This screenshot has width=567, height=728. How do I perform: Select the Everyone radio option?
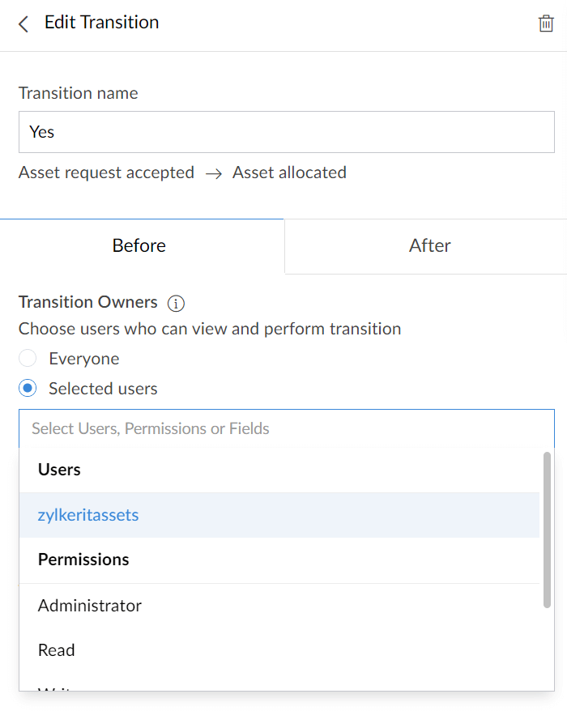[x=28, y=359]
